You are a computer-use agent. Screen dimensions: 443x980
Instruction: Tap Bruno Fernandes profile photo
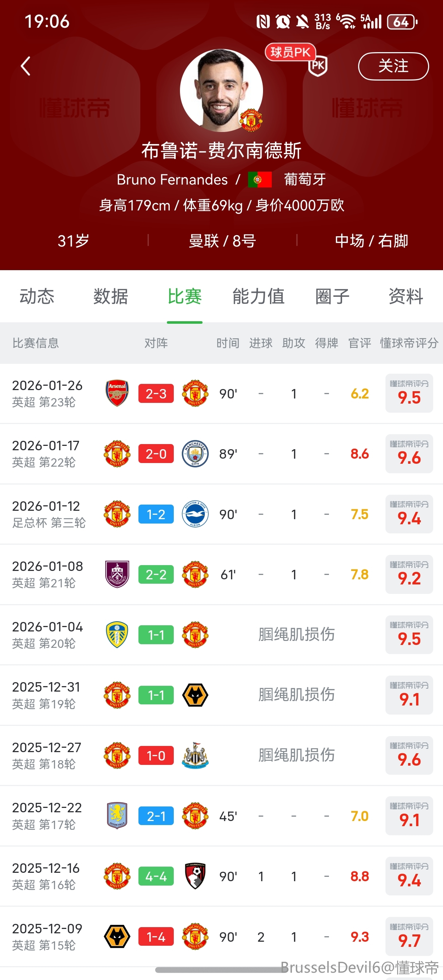[x=221, y=90]
